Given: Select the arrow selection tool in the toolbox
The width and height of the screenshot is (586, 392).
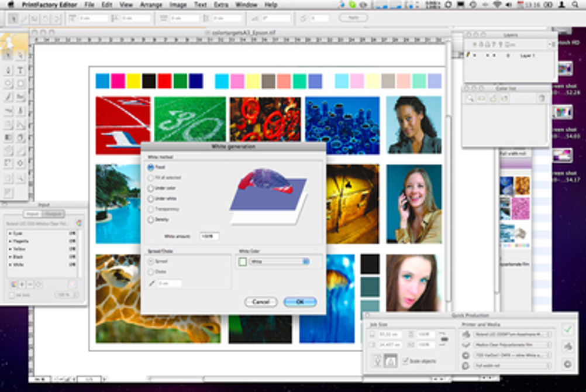Looking at the screenshot, I should (x=8, y=56).
